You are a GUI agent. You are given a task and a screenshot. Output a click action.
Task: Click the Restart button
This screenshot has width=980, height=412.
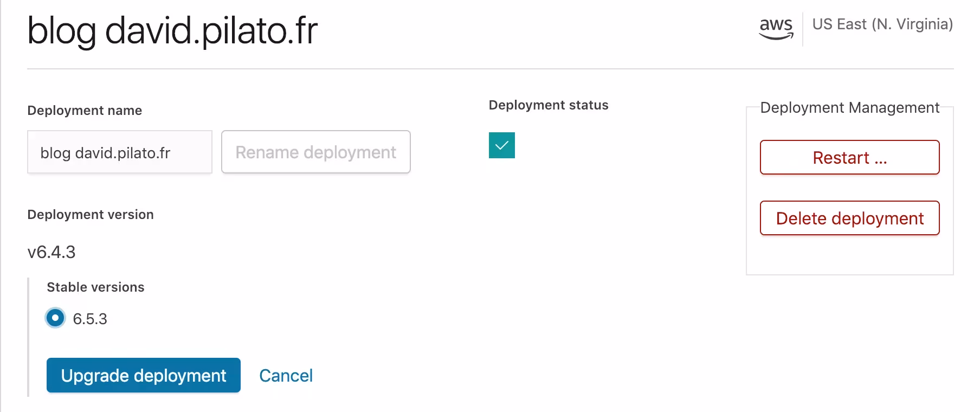[849, 157]
